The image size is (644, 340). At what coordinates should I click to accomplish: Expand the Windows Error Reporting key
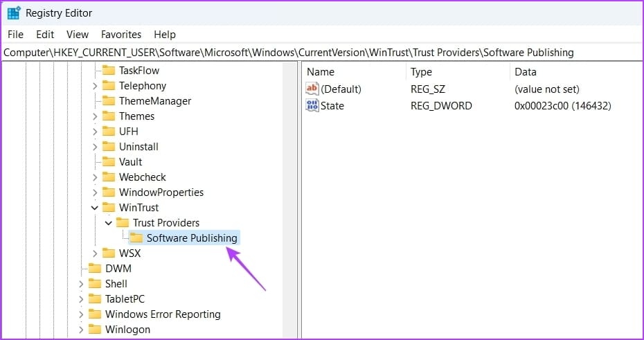tap(81, 314)
